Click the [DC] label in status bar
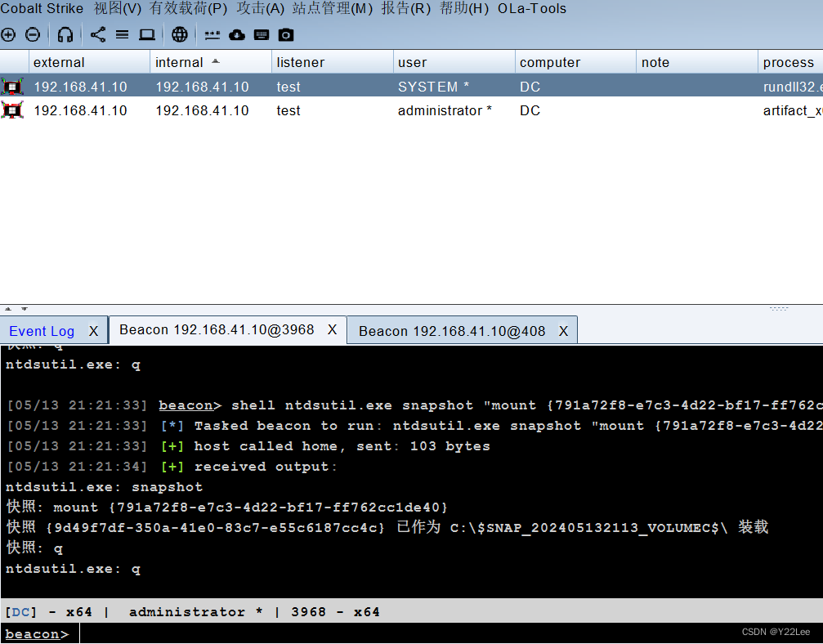This screenshot has height=644, width=823. tap(20, 612)
